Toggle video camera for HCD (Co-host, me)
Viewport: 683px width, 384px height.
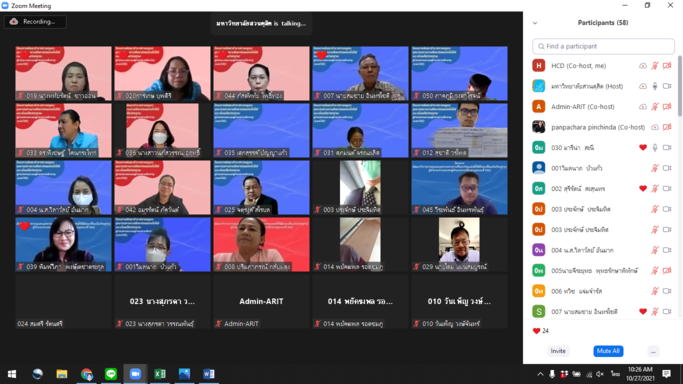667,66
